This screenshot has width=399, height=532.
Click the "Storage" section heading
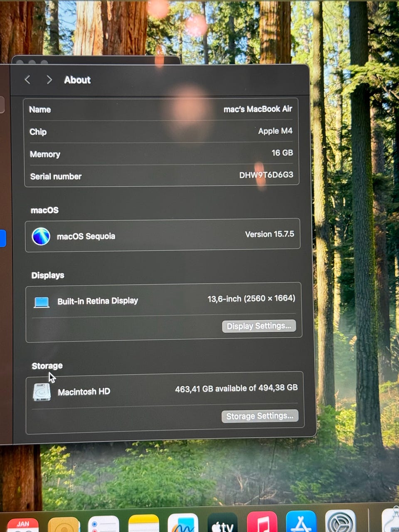pos(47,366)
